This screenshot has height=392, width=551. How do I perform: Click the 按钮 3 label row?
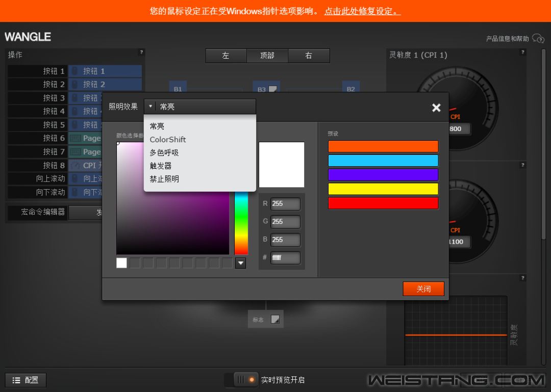(x=37, y=98)
